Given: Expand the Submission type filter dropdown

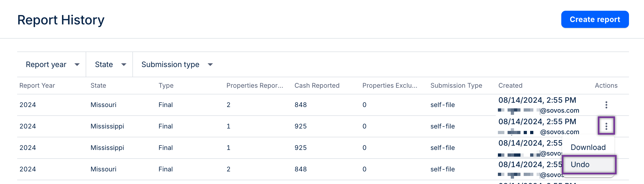Looking at the screenshot, I should [x=177, y=65].
